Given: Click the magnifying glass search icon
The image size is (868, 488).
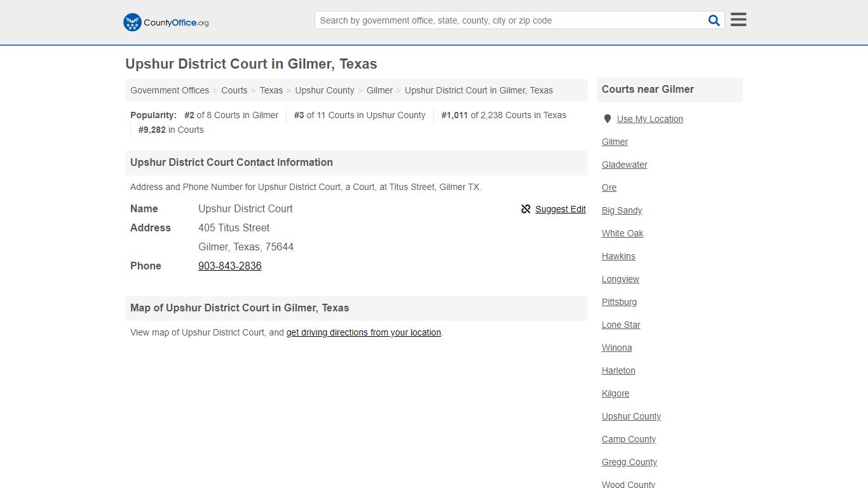Looking at the screenshot, I should (x=714, y=20).
